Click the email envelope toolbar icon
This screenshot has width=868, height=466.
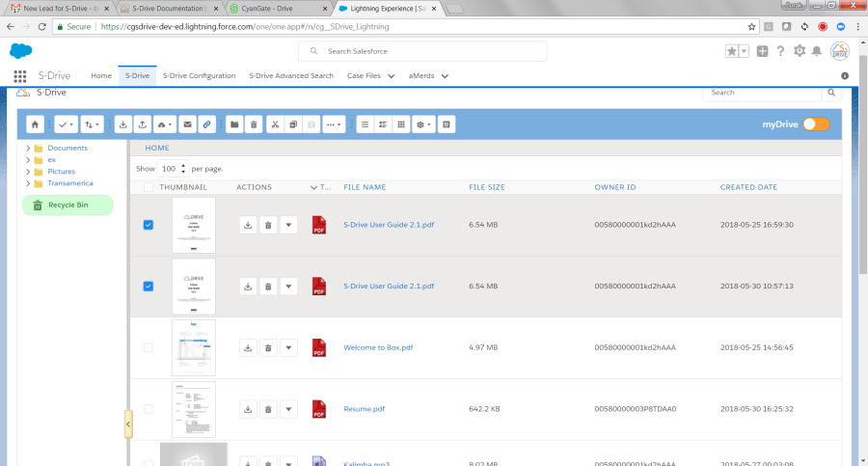188,124
